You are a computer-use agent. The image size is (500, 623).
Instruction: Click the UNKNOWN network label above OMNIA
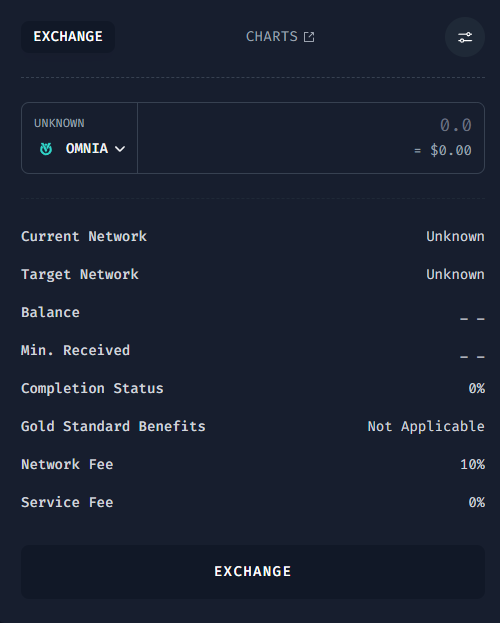click(x=59, y=123)
